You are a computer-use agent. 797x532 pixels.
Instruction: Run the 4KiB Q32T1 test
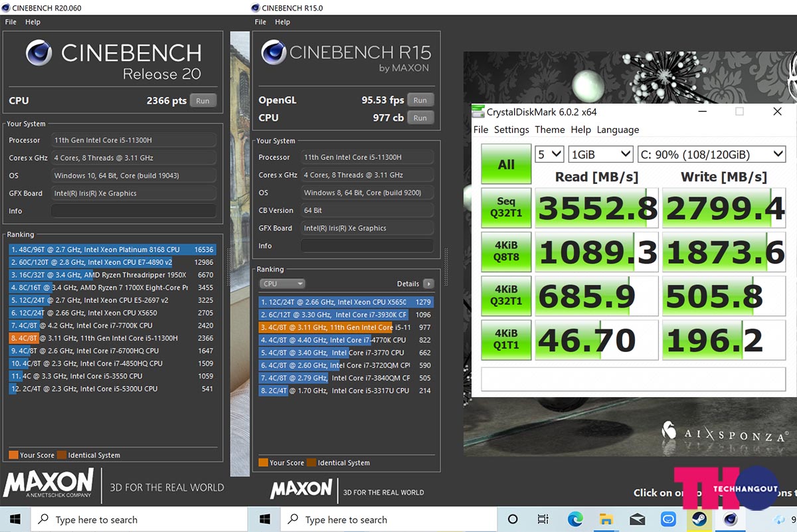[506, 296]
